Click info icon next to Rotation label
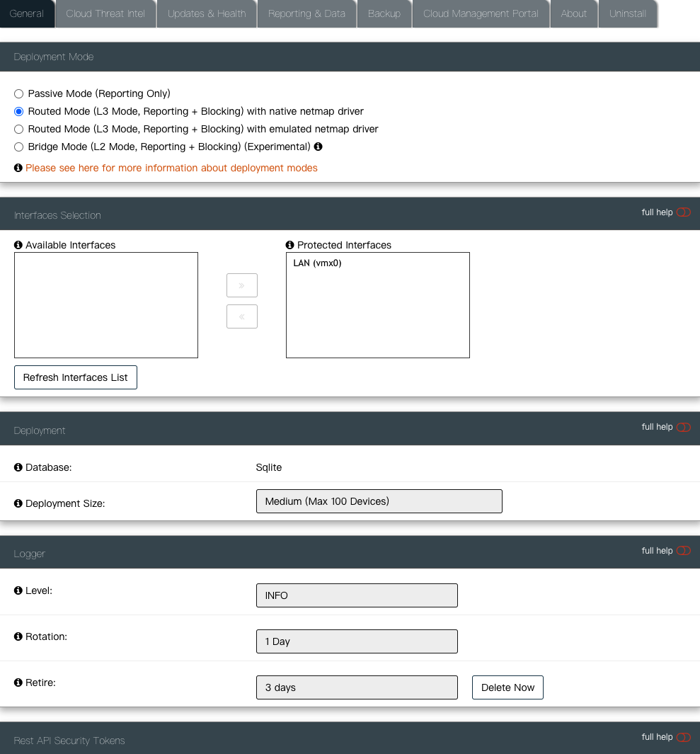700x754 pixels. 18,636
